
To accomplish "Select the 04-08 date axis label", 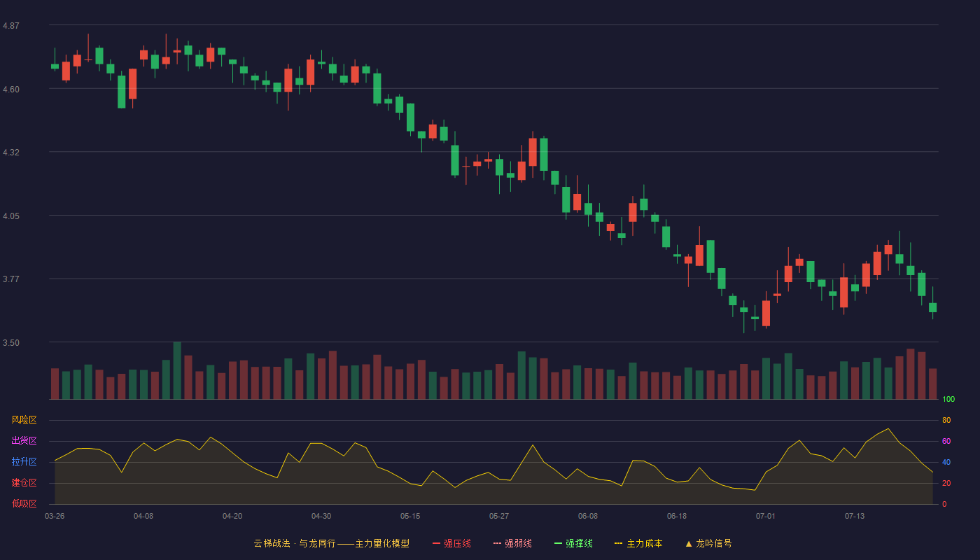I will [143, 516].
